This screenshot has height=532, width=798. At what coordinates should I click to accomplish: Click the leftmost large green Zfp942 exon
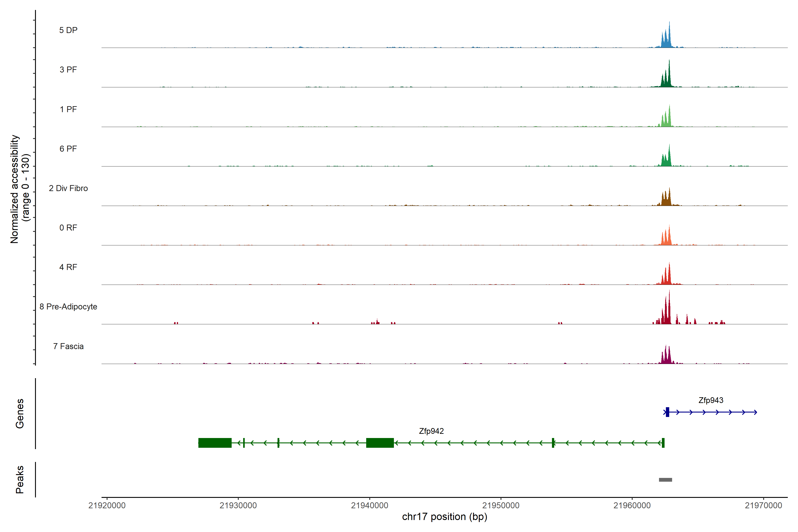[215, 443]
